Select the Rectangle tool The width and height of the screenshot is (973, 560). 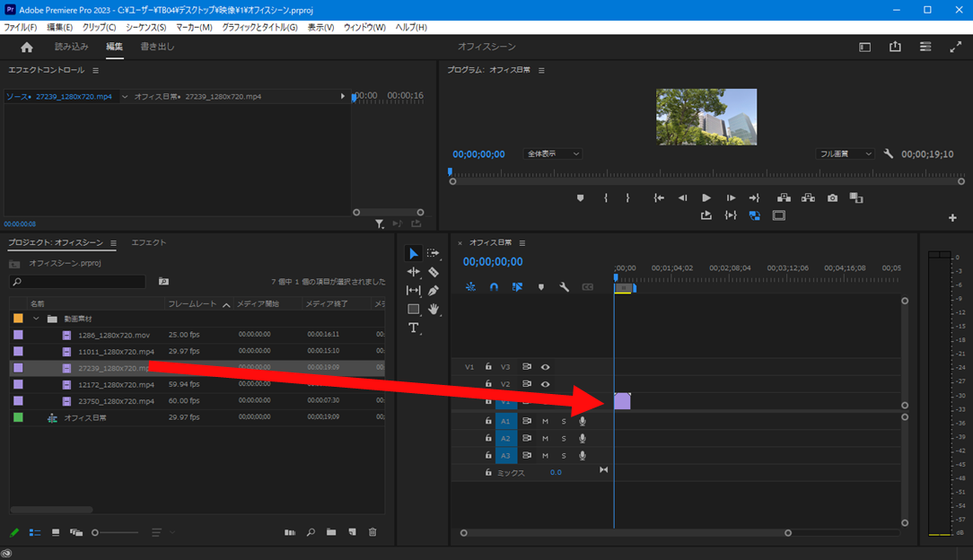coord(413,309)
